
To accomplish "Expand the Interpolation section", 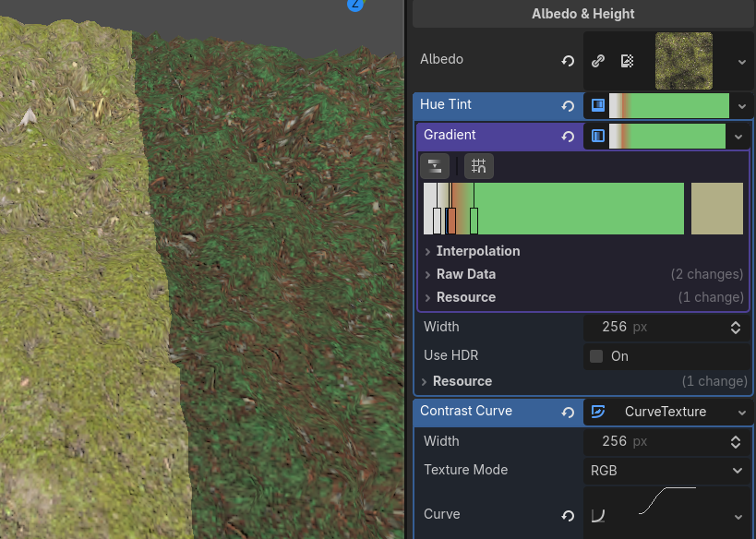I will point(476,251).
